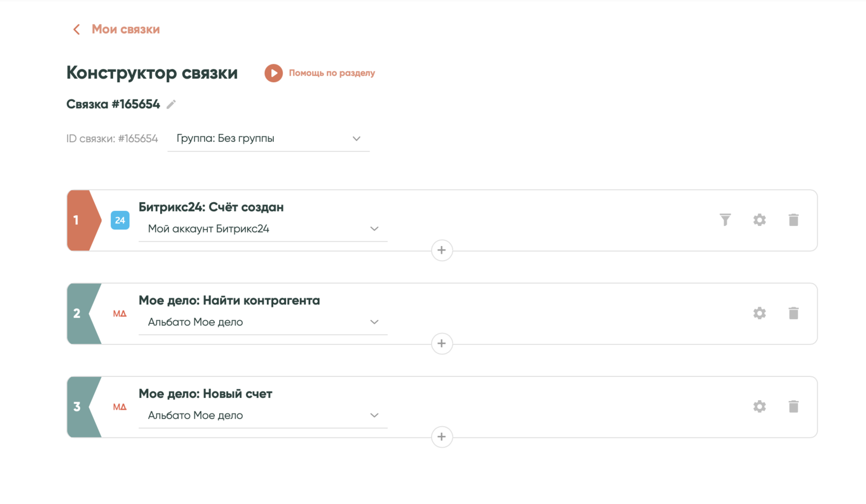Screen dimensions: 866x504
Task: Click pencil icon to rename Связка #165654
Action: pos(171,104)
